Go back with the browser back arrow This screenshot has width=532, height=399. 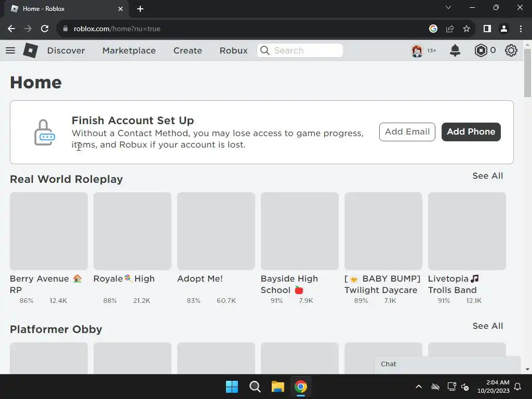click(x=11, y=29)
